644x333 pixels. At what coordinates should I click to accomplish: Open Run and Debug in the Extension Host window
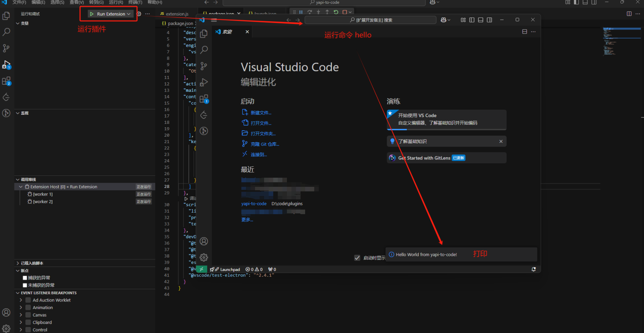click(204, 82)
